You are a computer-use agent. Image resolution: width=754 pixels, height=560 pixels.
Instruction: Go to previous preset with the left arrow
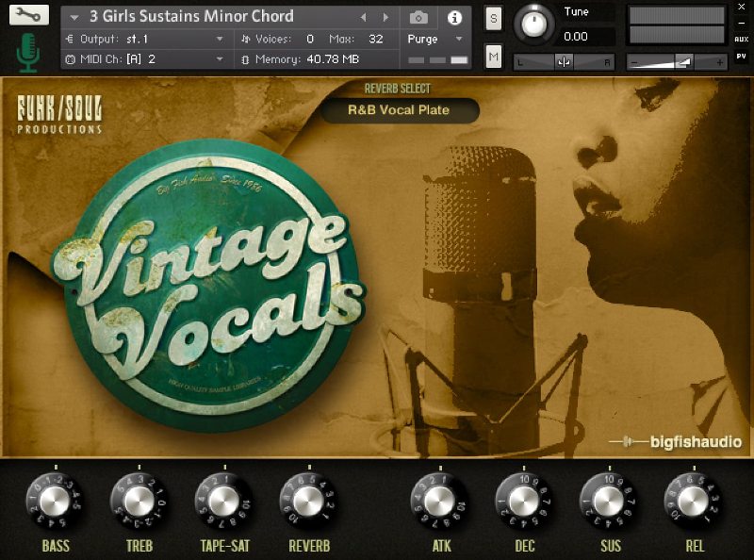click(364, 16)
